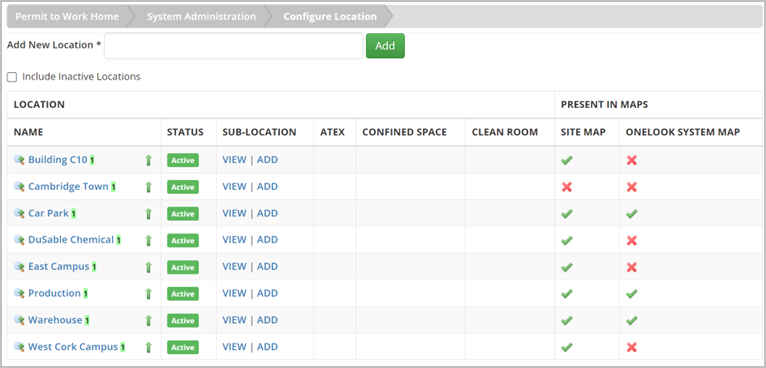Click the ATEX column header
The width and height of the screenshot is (766, 368).
click(333, 132)
